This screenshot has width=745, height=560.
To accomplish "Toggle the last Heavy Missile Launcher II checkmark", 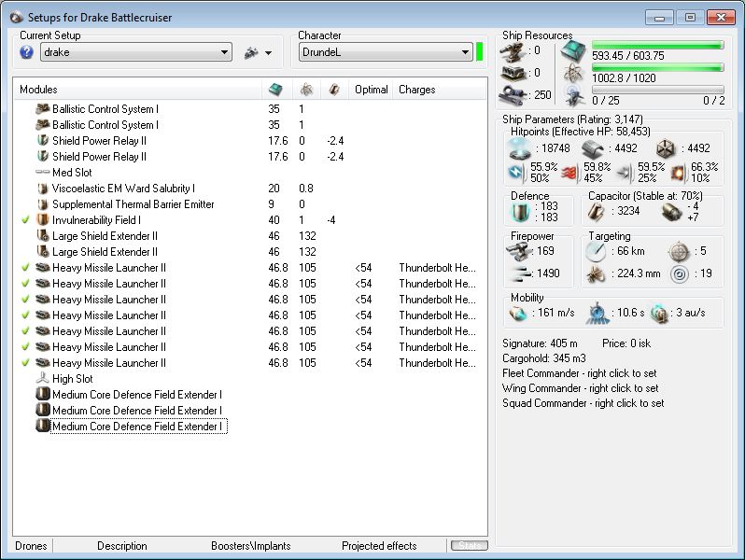I will (x=25, y=363).
